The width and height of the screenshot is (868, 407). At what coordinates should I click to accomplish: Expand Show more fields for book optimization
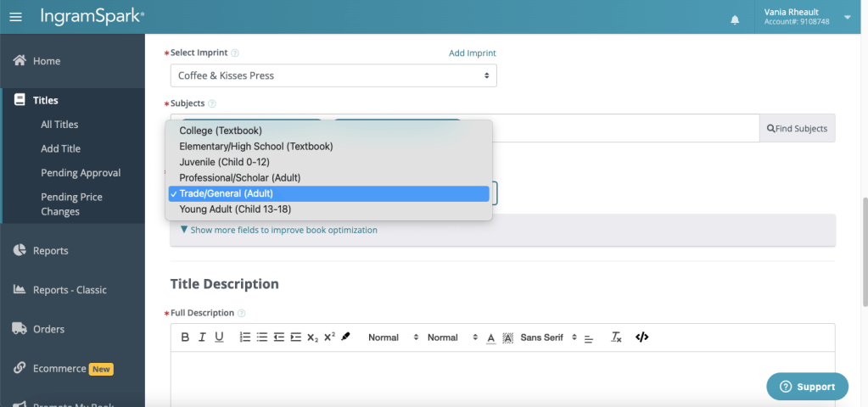(x=279, y=230)
